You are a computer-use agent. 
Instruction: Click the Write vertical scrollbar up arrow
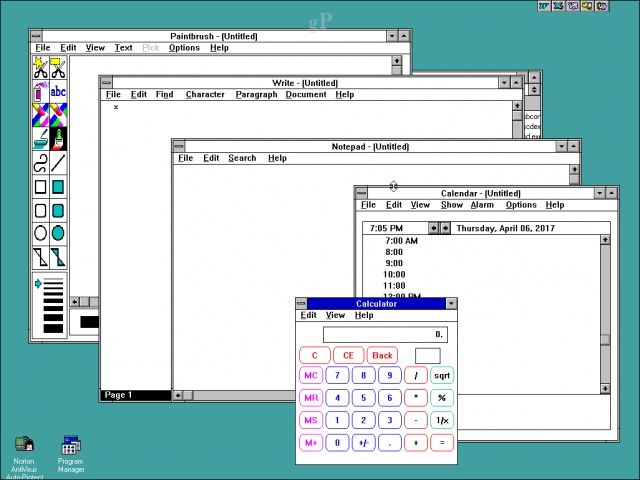(517, 106)
